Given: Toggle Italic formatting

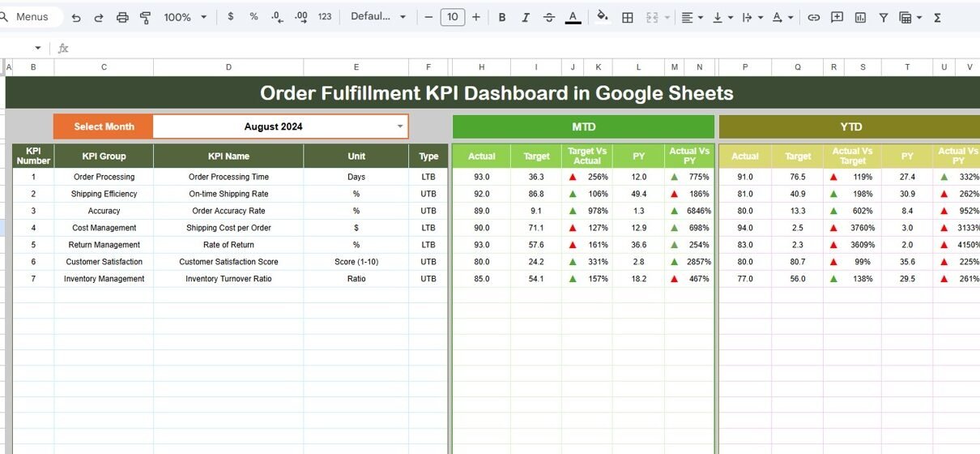Looking at the screenshot, I should [526, 17].
